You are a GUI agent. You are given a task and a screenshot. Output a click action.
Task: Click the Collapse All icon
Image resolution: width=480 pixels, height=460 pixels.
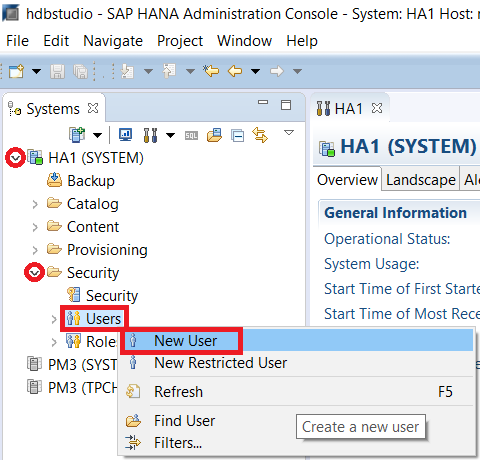[237, 136]
